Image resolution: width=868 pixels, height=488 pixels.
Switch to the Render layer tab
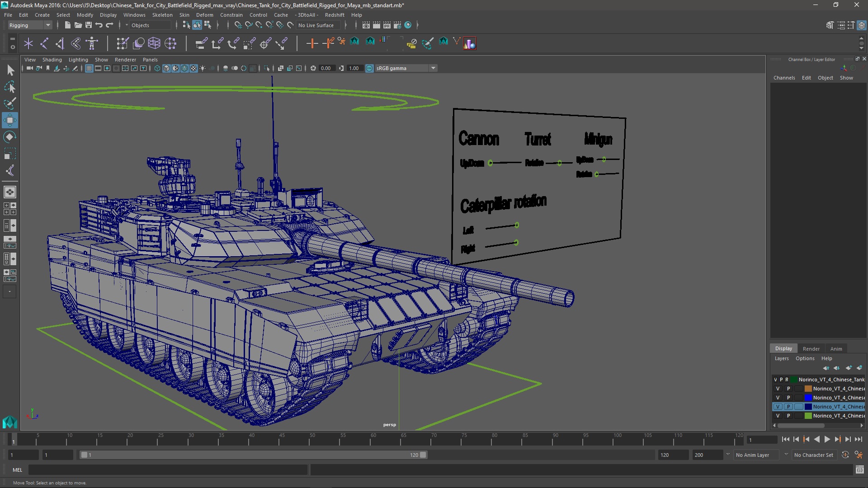pyautogui.click(x=811, y=349)
